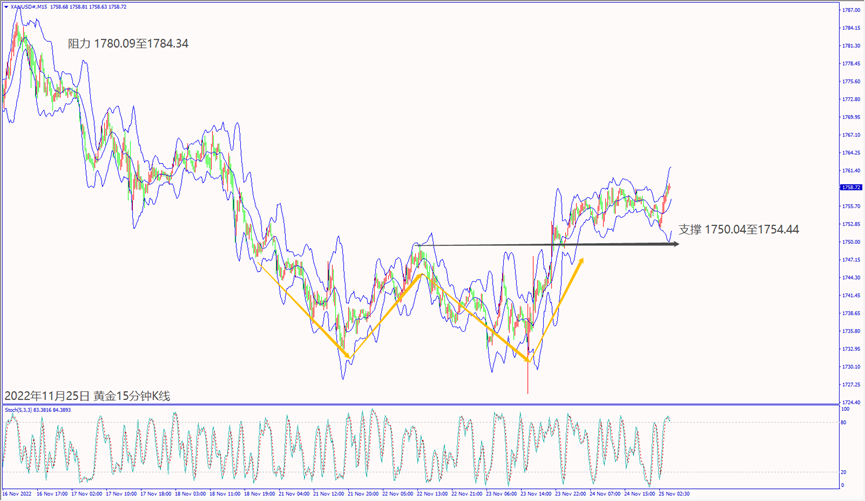
Task: Click the 1750.00 level on the price axis
Action: [851, 242]
